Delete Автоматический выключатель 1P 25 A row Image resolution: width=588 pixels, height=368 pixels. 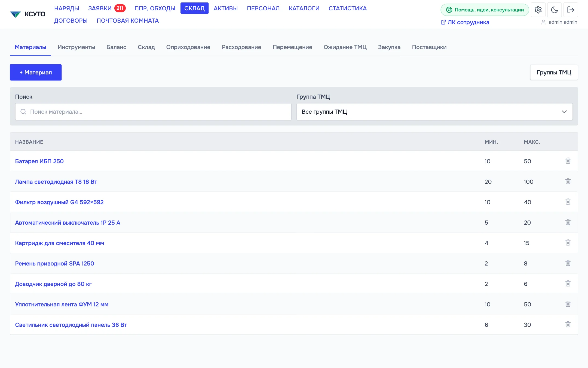coord(568,222)
